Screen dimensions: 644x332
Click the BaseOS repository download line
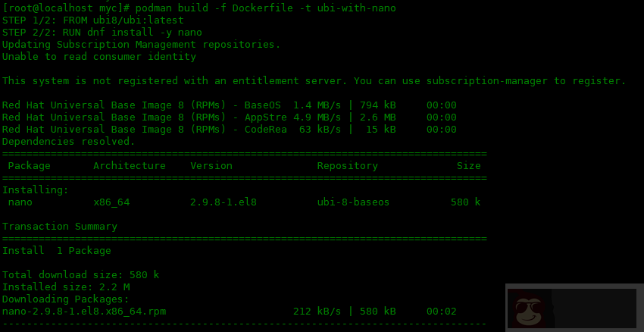[x=229, y=105]
